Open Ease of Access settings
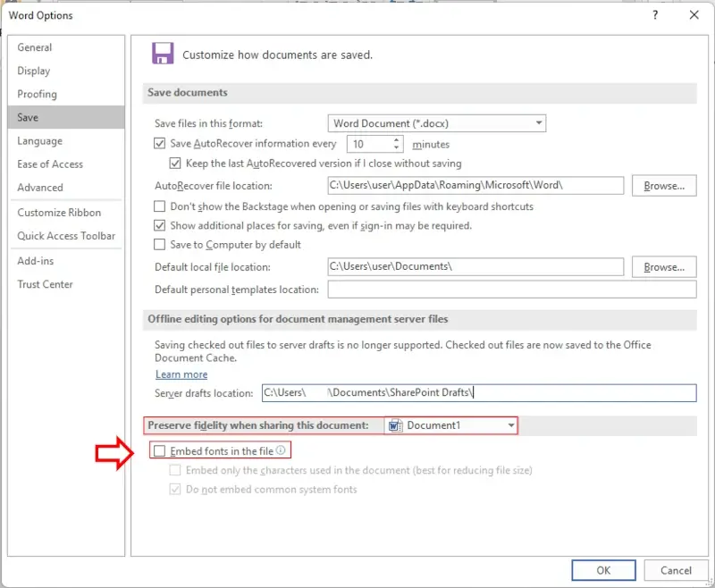Image resolution: width=715 pixels, height=588 pixels. [x=66, y=164]
